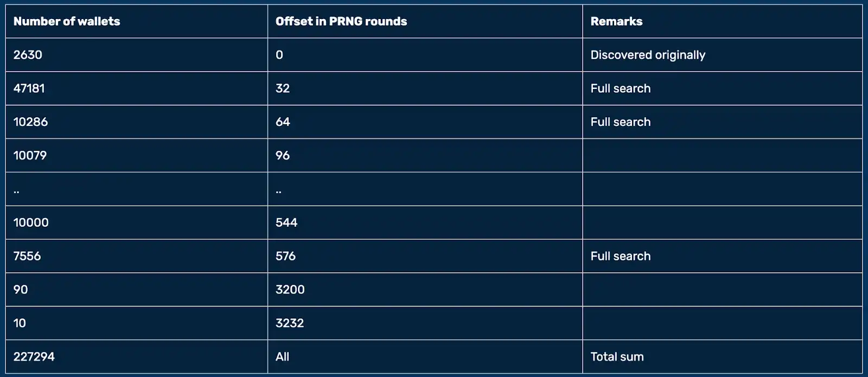Select the 47181 wallets cell
This screenshot has height=377, width=868.
29,88
